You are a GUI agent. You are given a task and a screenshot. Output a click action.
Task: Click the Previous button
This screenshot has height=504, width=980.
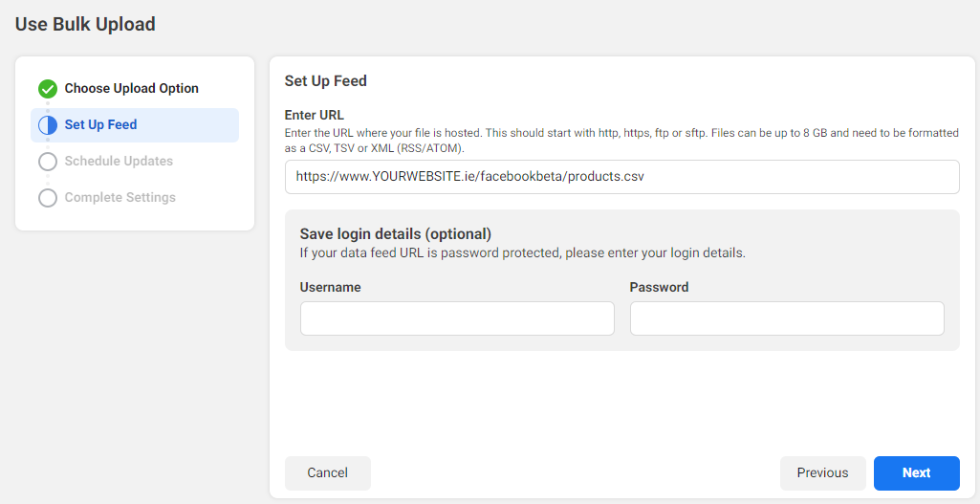822,473
